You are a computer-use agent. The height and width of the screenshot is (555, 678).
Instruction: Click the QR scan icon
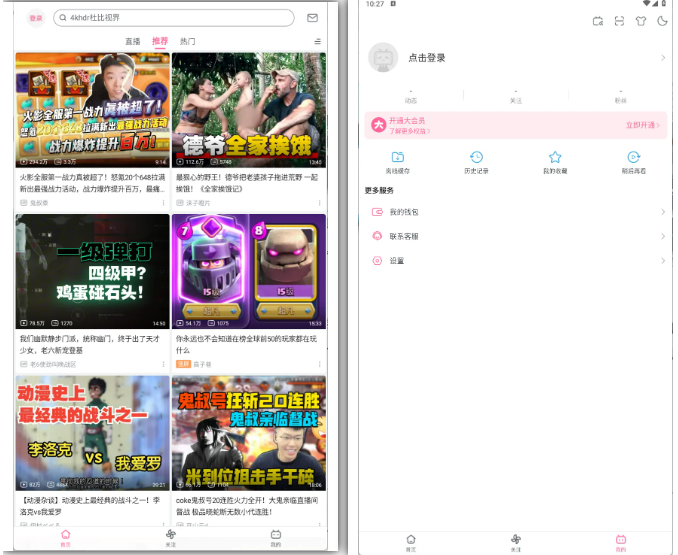[620, 20]
